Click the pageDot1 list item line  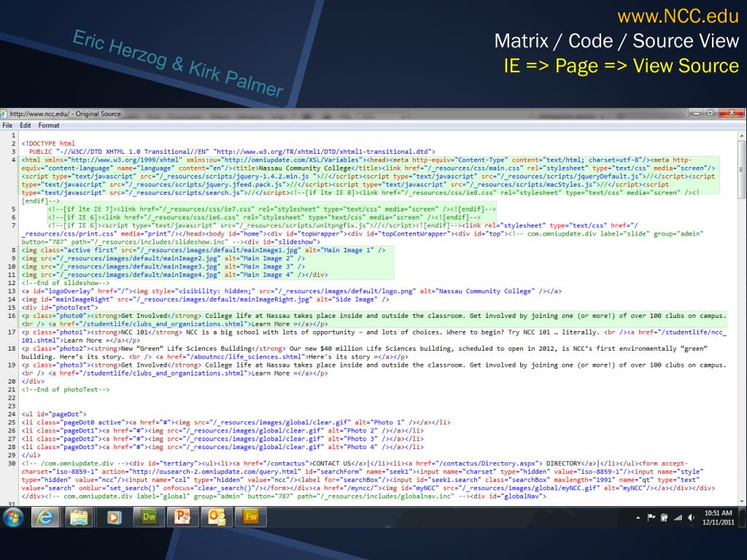tap(222, 430)
